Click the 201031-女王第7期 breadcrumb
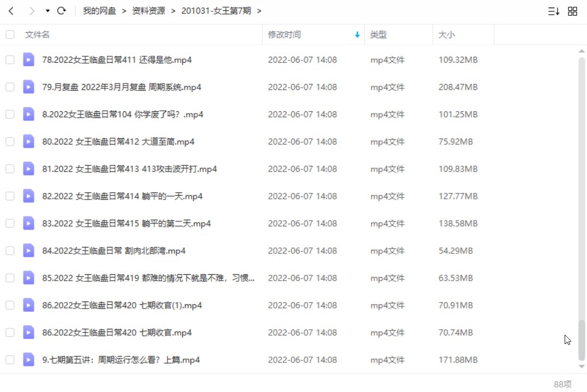 216,11
